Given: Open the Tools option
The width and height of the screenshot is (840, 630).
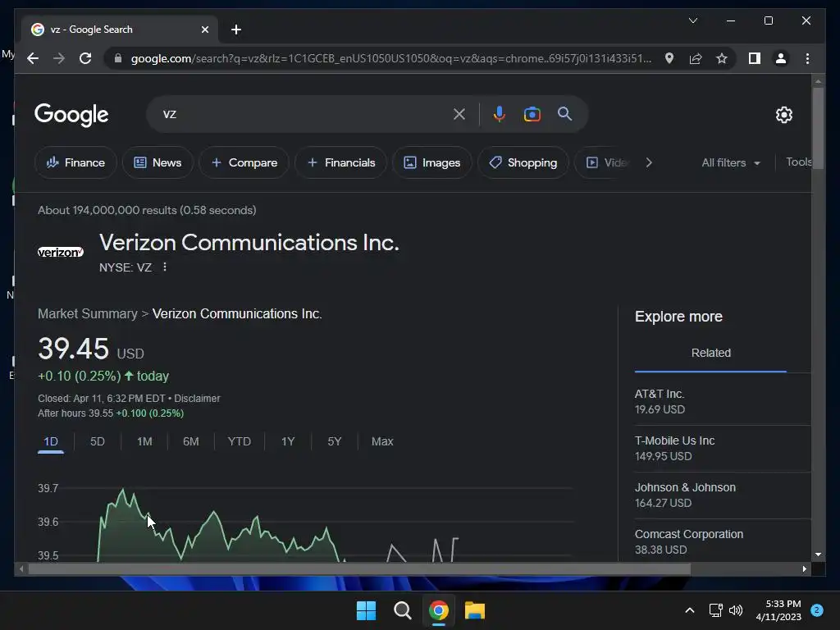Looking at the screenshot, I should (799, 162).
